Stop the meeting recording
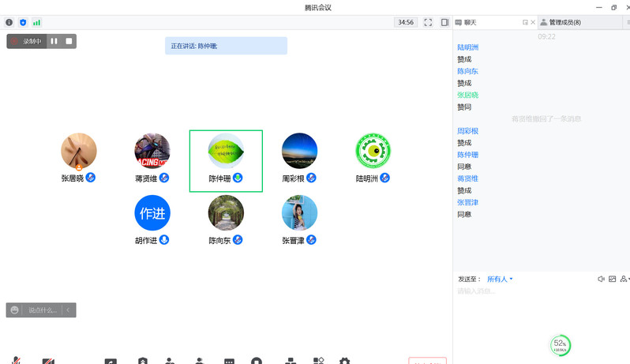Screen dimensions: 630x364 click(69, 41)
